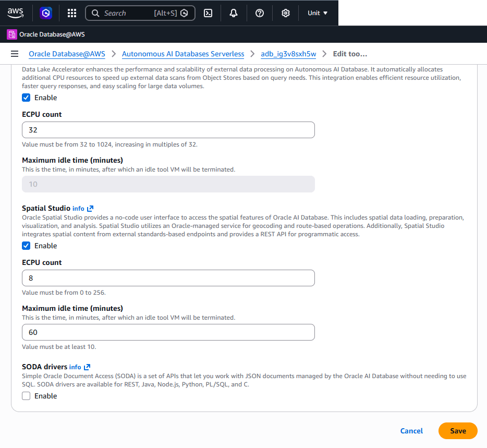Open the hamburger navigation menu
This screenshot has width=487, height=448.
pos(15,54)
